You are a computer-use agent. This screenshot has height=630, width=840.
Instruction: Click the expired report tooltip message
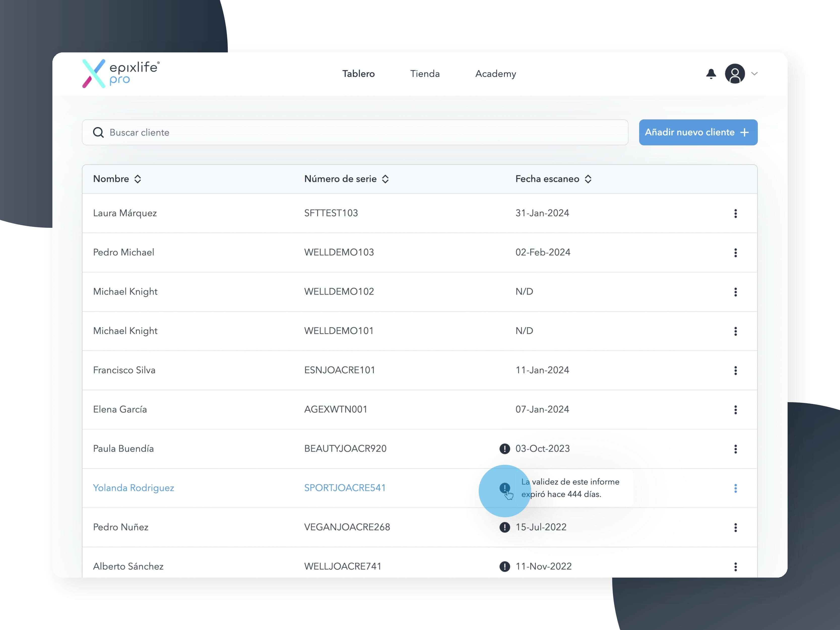570,488
